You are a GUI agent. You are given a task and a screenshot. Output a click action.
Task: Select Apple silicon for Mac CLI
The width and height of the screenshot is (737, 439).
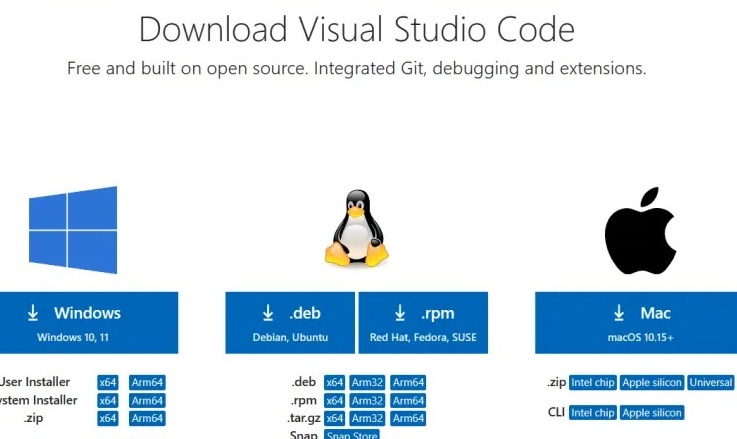pos(651,413)
